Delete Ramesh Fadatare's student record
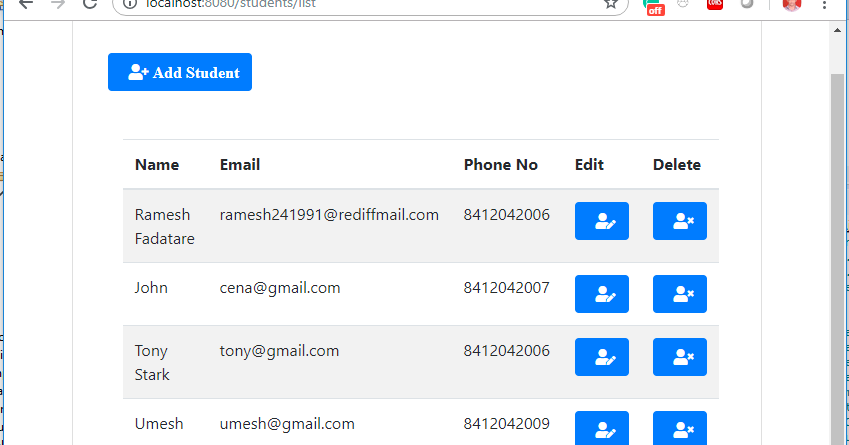Screen dimensions: 849x445 [679, 221]
